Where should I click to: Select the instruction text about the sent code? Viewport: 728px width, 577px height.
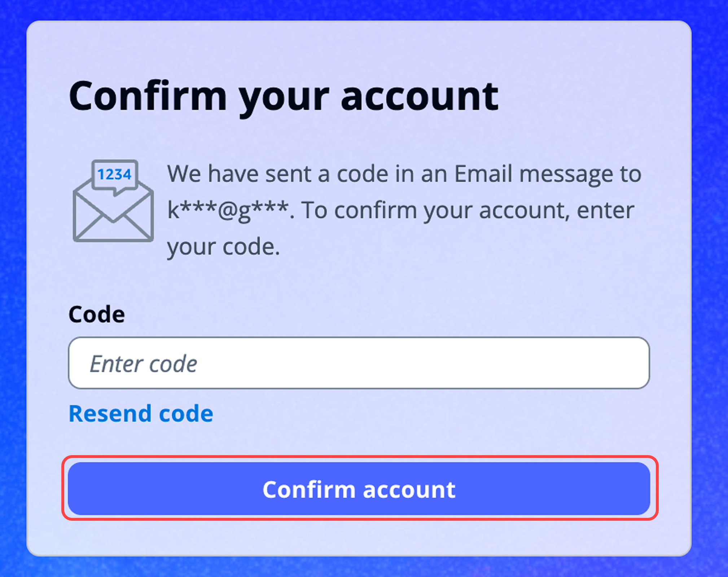(x=402, y=209)
